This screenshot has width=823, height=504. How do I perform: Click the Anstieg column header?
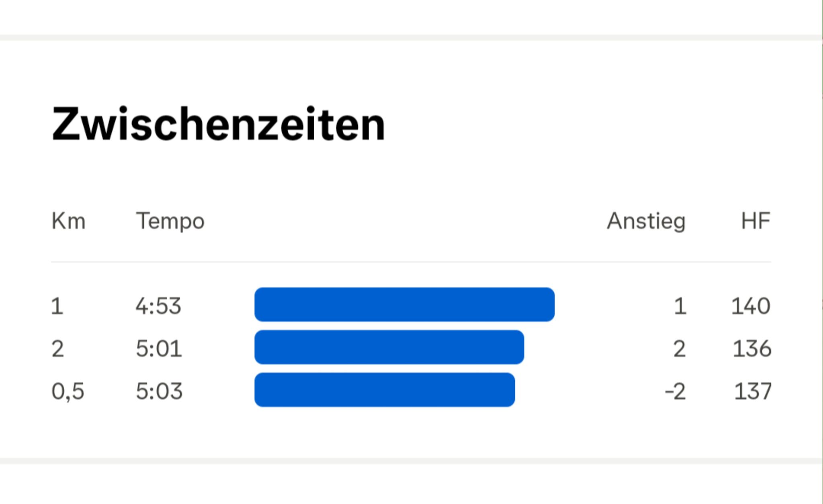click(x=646, y=222)
